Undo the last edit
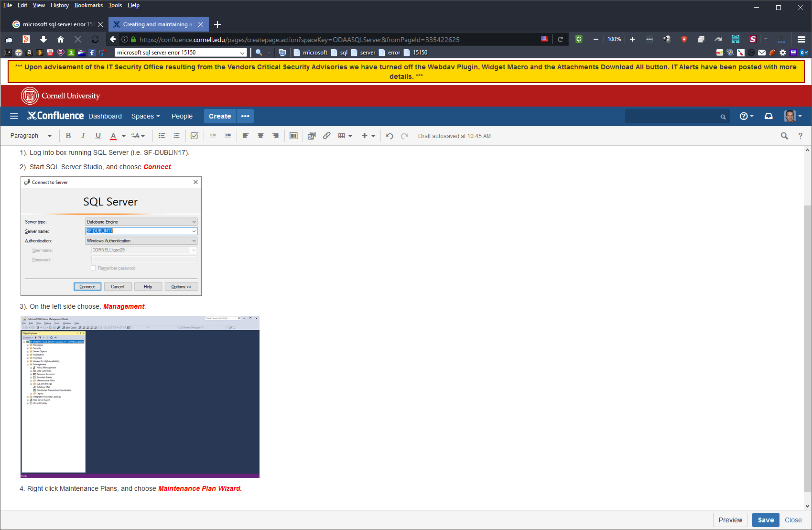812x530 pixels. [x=390, y=136]
